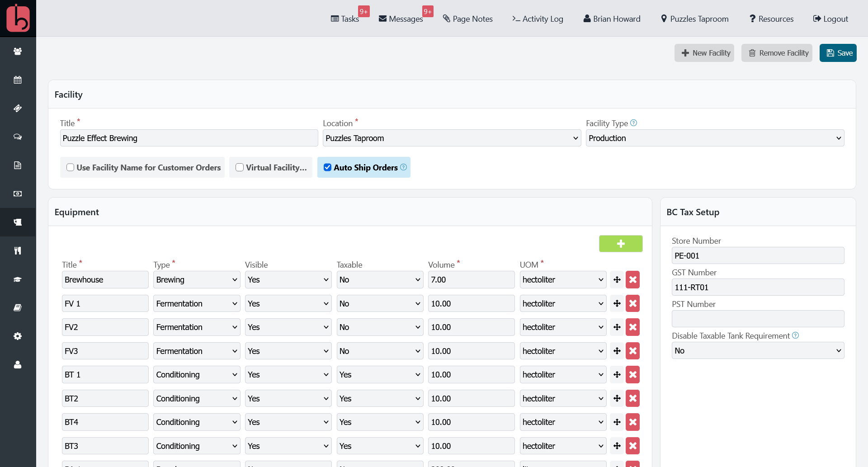Screen dimensions: 868x467
Task: Click the New Facility button
Action: 704,53
